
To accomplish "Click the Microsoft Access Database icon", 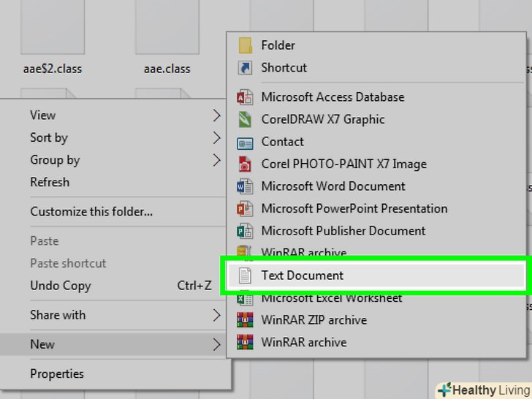I will [x=245, y=97].
